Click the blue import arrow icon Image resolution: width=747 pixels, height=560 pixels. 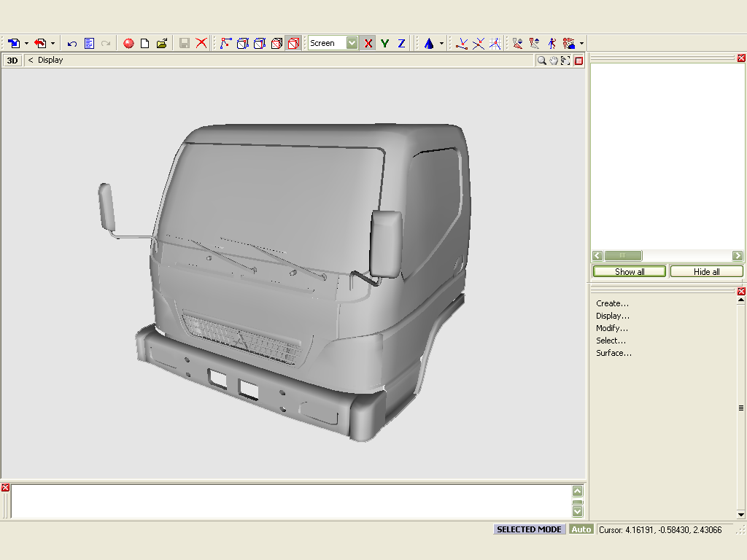tap(13, 43)
